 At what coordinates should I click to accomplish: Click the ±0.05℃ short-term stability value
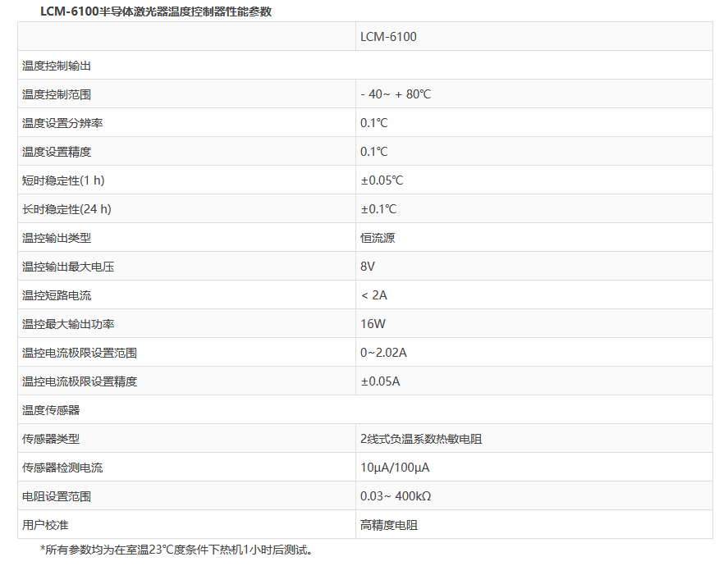[382, 180]
